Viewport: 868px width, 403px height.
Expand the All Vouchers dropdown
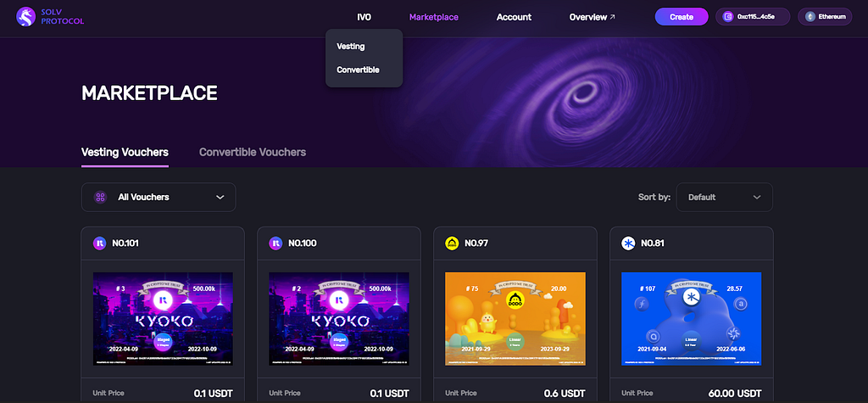pyautogui.click(x=159, y=198)
